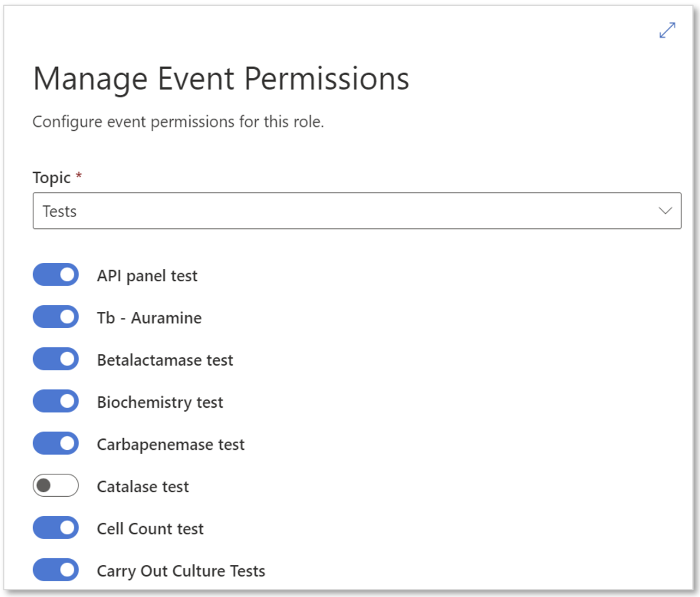
Task: Click the Topic dropdown chevron arrow
Action: tap(665, 210)
